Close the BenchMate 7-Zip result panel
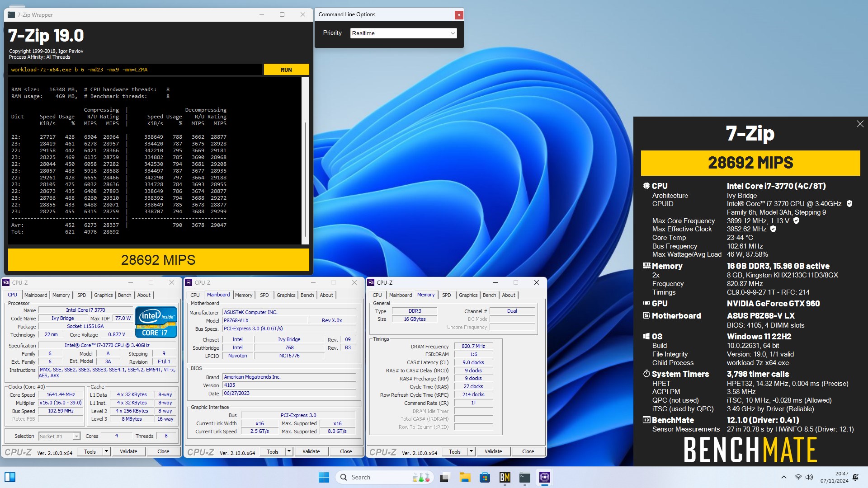Viewport: 868px width, 488px height. coord(860,124)
